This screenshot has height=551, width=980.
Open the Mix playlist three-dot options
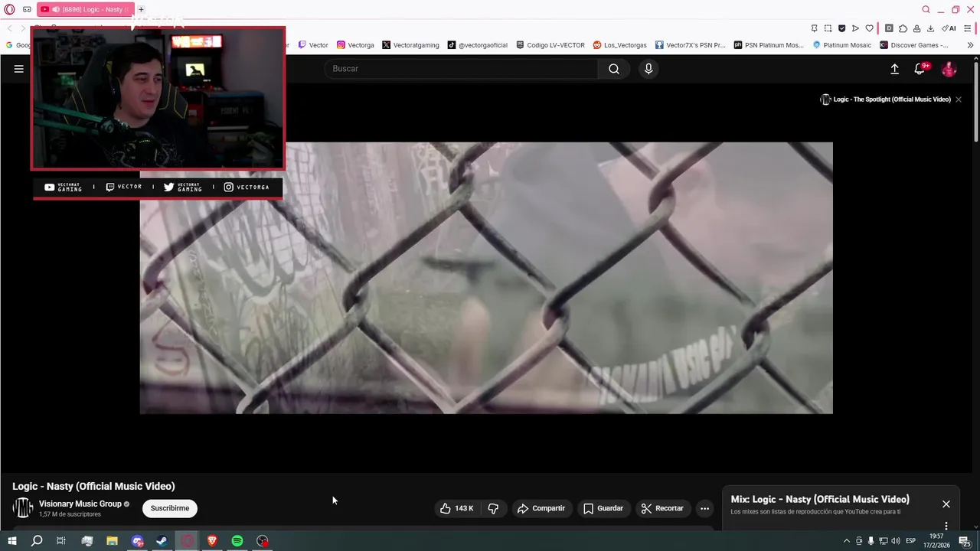tap(946, 526)
